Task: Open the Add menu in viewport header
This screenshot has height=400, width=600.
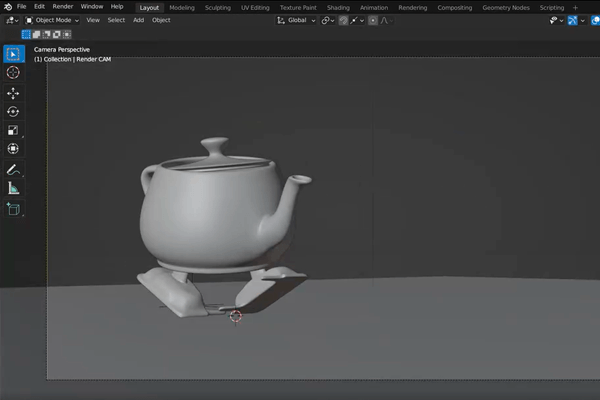Action: [139, 20]
